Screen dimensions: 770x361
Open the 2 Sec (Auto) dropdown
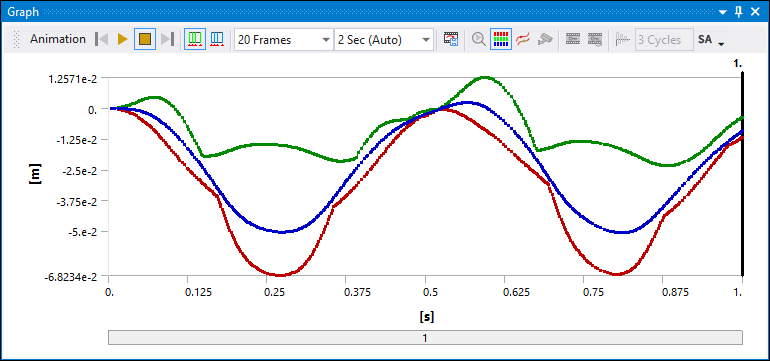pyautogui.click(x=384, y=40)
